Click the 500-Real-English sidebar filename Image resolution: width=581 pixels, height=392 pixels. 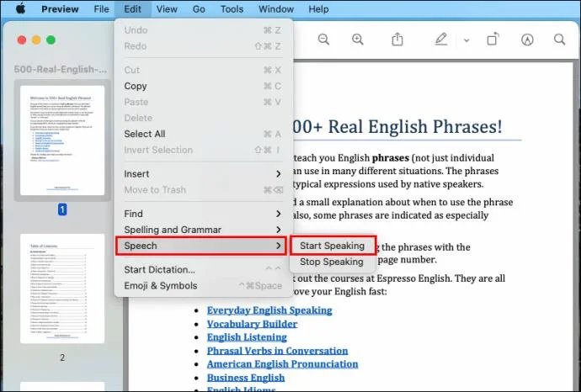click(x=61, y=69)
